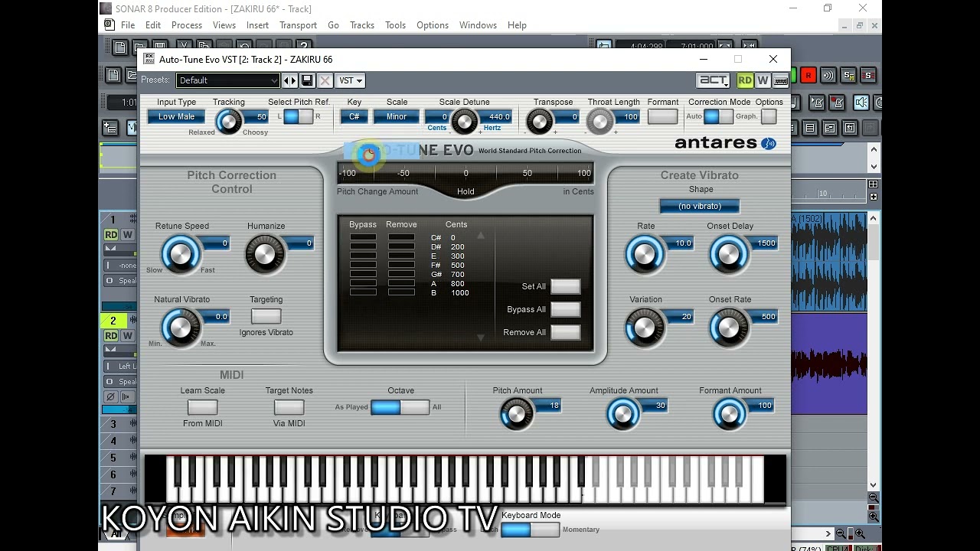Image resolution: width=980 pixels, height=551 pixels.
Task: Open the Process menu
Action: 187,25
